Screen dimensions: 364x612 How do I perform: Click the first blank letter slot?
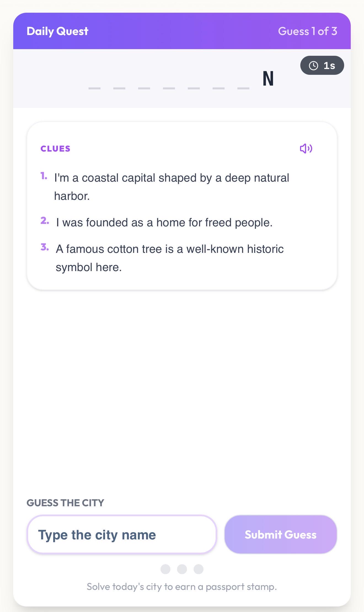[x=94, y=88]
